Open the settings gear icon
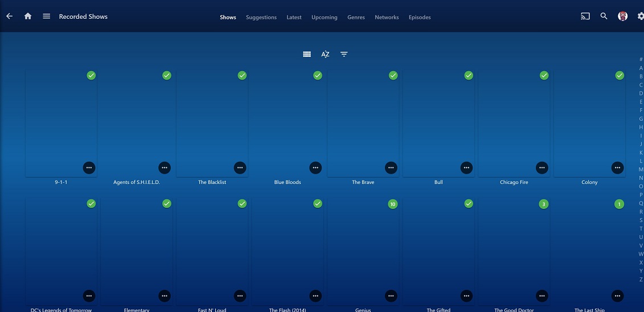 pos(641,17)
